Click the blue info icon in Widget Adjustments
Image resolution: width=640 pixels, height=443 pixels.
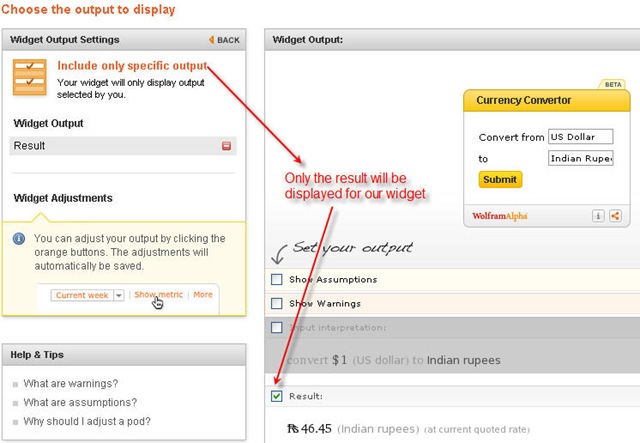(x=19, y=238)
